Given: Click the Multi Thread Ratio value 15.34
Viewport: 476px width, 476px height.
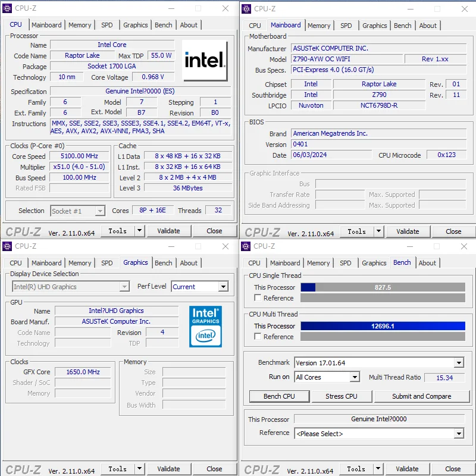Looking at the screenshot, I should point(444,378).
